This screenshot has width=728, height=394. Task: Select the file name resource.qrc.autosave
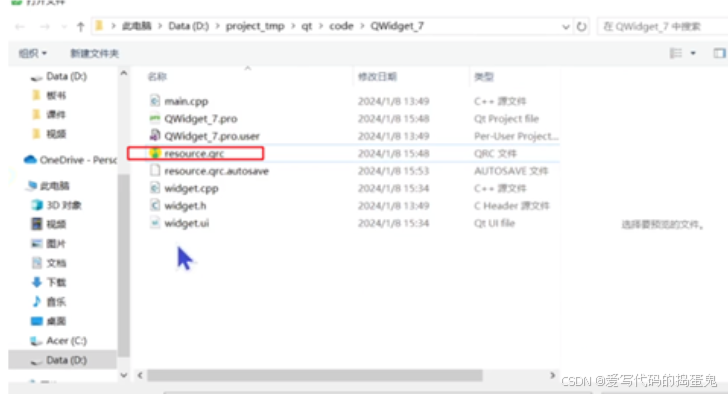[x=216, y=171]
